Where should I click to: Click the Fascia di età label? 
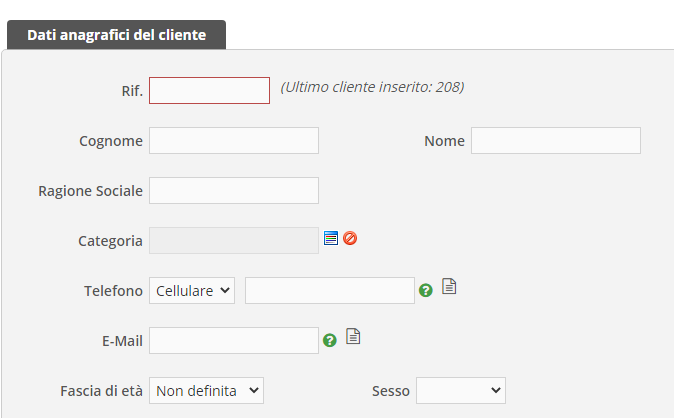pyautogui.click(x=102, y=391)
